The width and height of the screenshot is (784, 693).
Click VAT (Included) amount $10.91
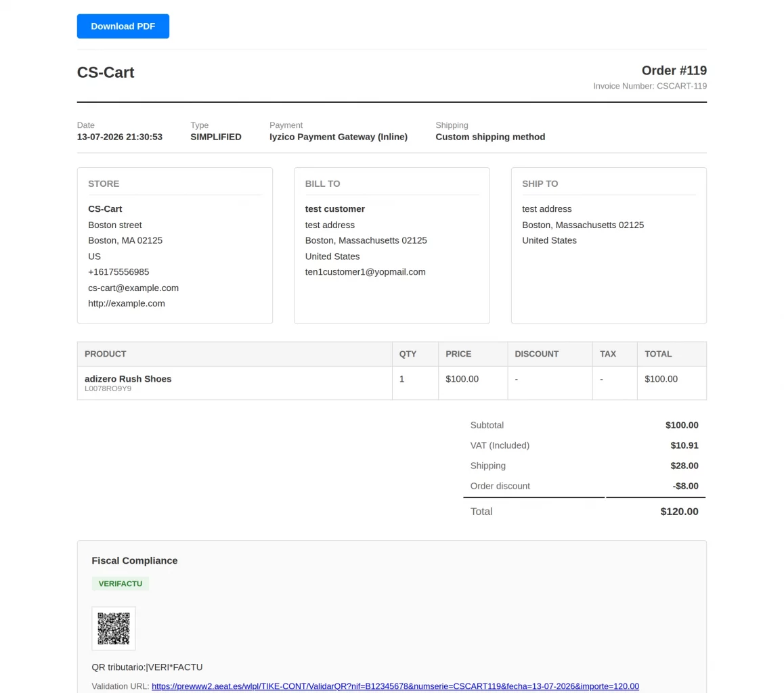coord(684,445)
